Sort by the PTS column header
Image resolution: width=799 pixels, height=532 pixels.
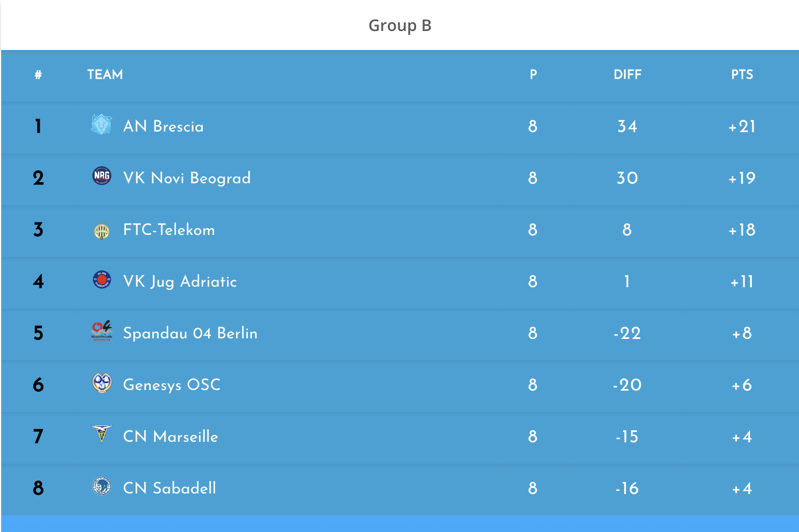[x=742, y=75]
